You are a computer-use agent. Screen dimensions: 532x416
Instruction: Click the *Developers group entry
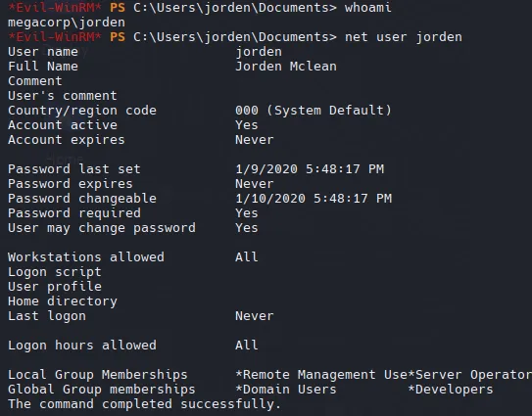click(x=451, y=390)
